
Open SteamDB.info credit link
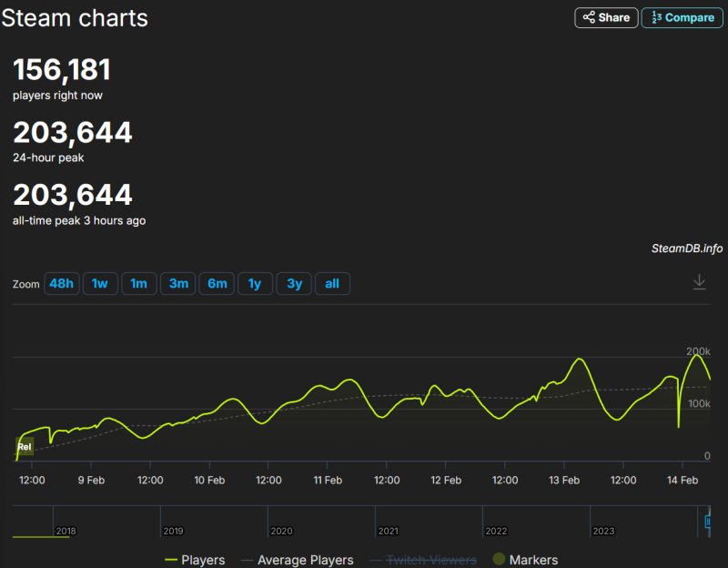(686, 248)
